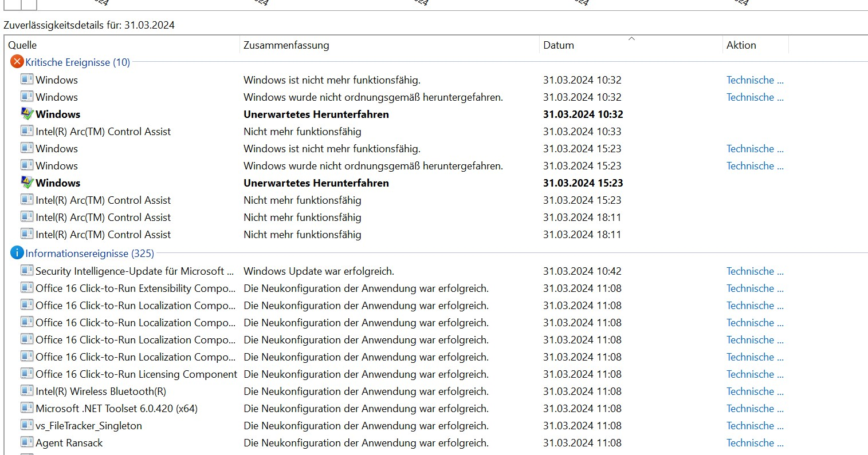This screenshot has width=868, height=455.
Task: Click icon of Microsoft .NET Toolset row
Action: click(27, 407)
